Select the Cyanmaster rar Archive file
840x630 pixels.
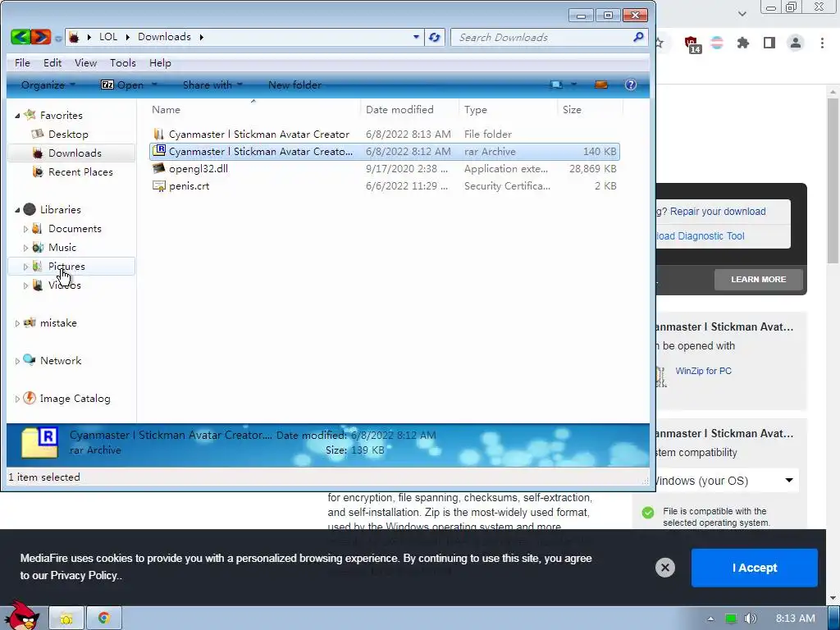click(x=384, y=151)
